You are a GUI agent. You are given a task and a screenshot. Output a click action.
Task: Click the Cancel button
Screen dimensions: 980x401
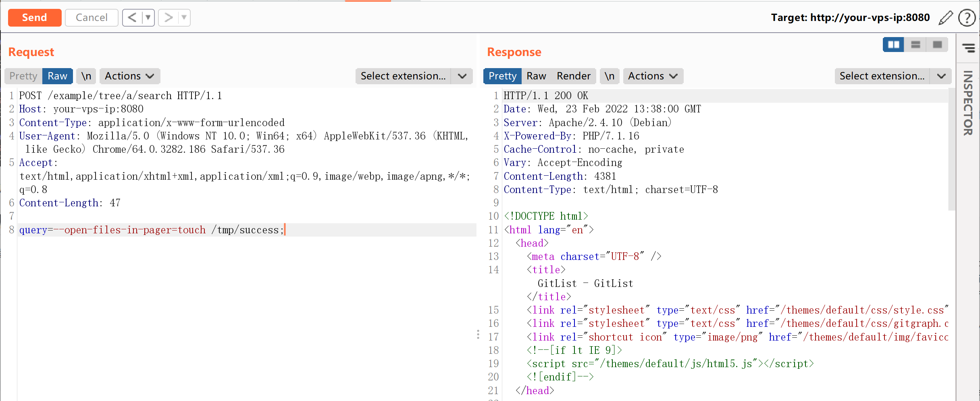click(92, 18)
